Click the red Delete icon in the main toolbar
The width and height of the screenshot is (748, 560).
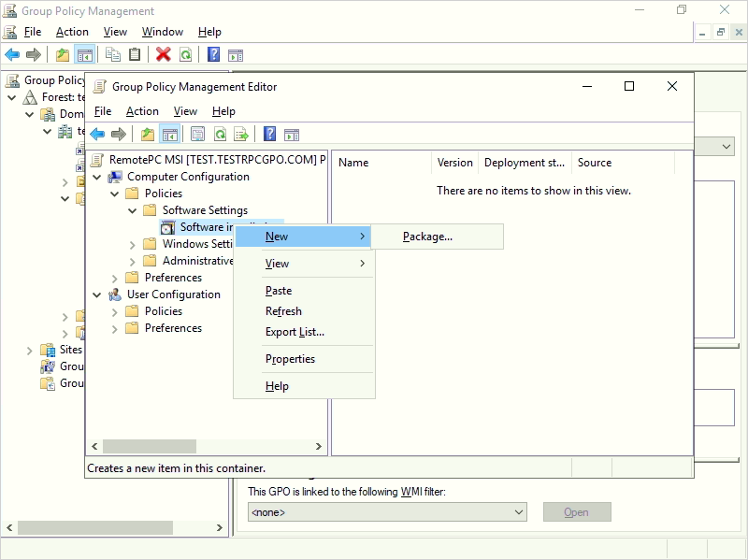tap(163, 54)
